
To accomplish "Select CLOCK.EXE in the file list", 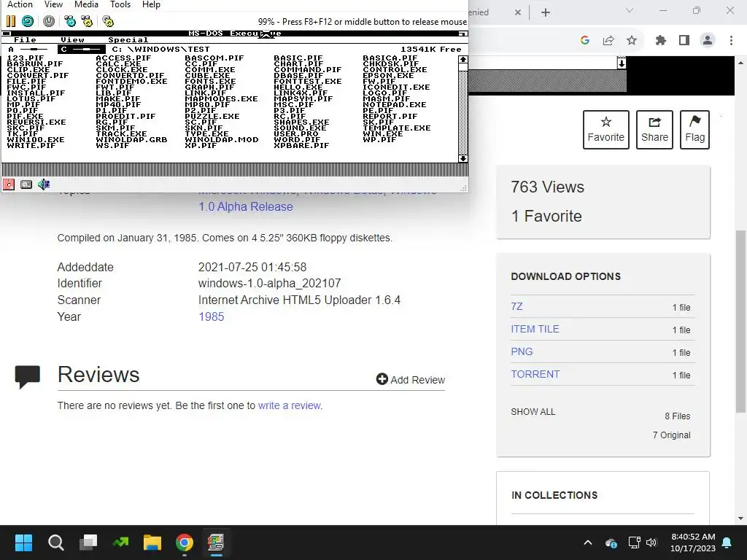I will (122, 69).
